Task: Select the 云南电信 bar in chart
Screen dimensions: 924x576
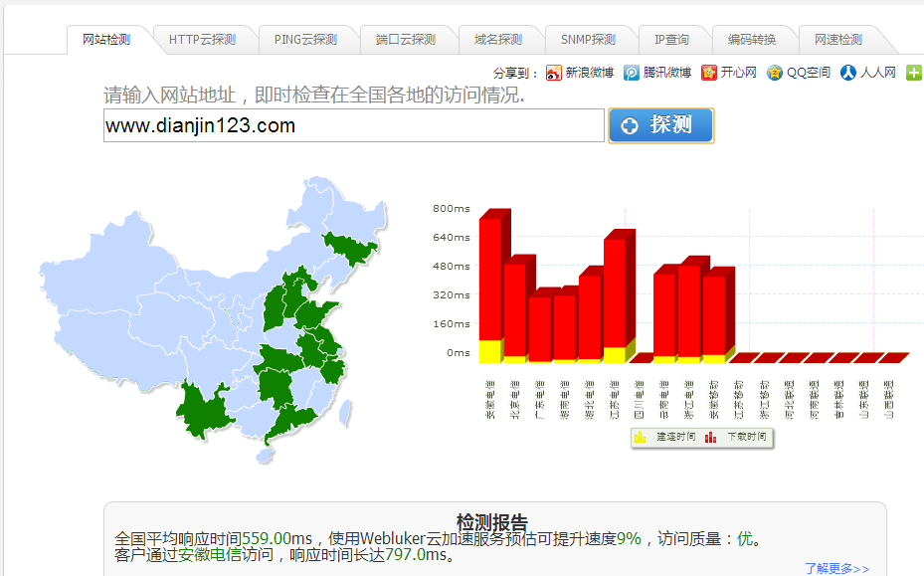Action: 665,314
